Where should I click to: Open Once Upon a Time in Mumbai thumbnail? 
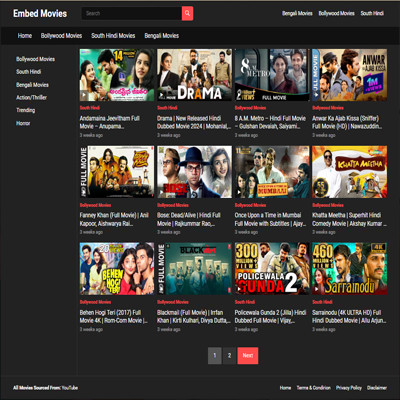272,172
